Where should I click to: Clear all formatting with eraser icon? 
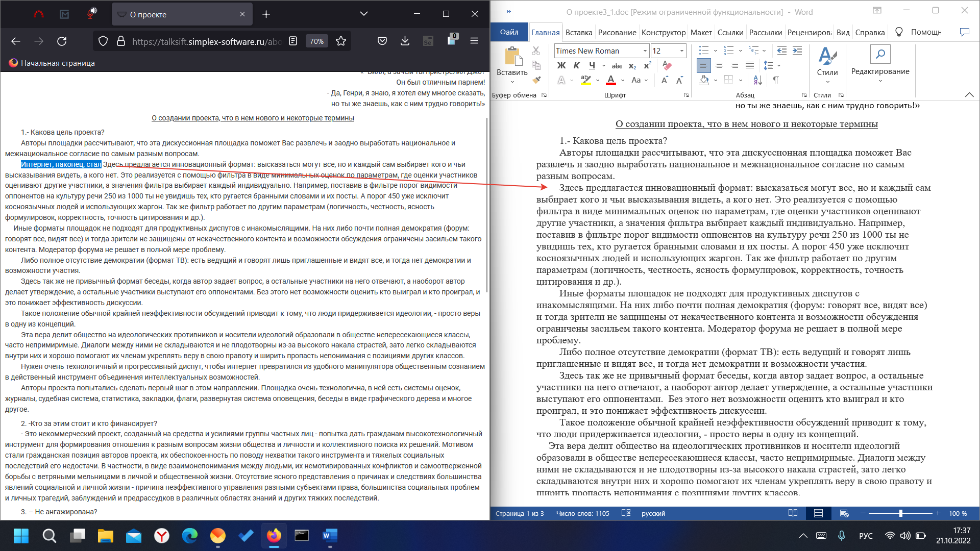pos(667,65)
